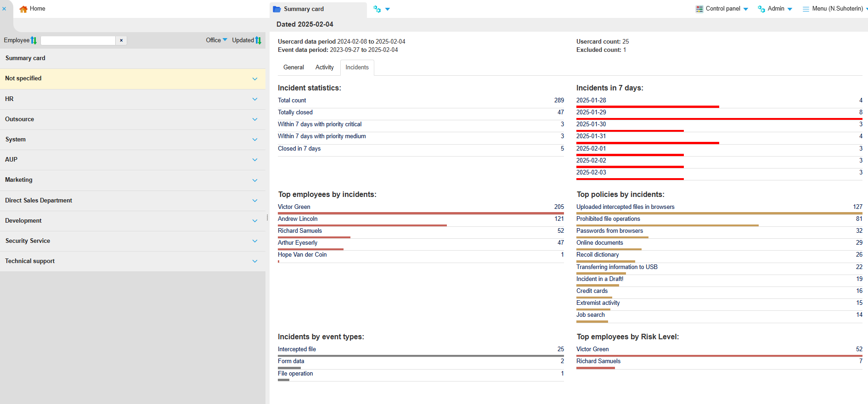Click the Control panel icon

point(699,9)
